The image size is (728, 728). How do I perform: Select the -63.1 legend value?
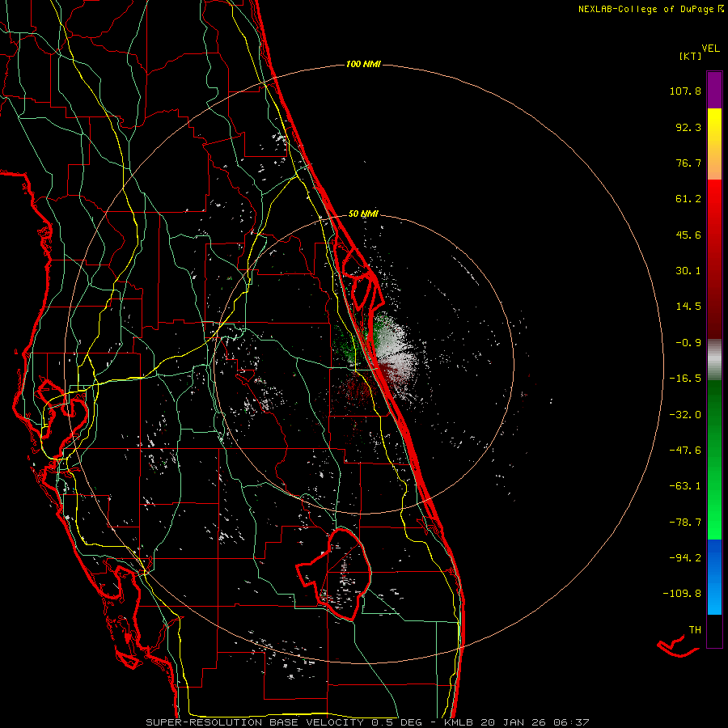(685, 486)
